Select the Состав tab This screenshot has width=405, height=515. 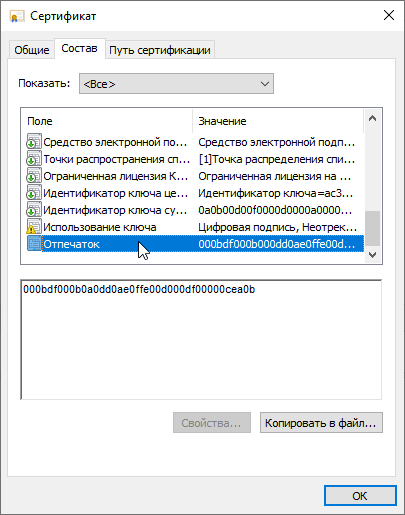[79, 49]
